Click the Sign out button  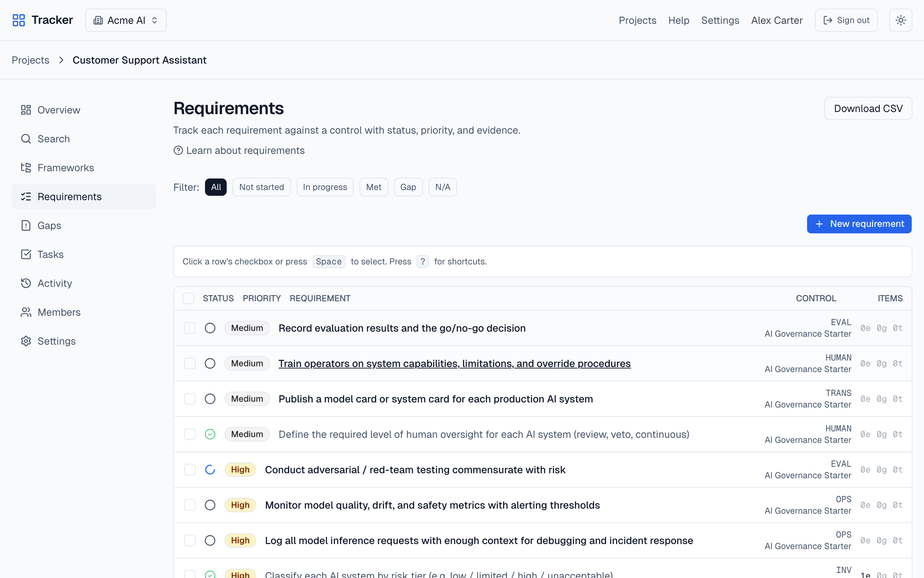click(x=846, y=20)
